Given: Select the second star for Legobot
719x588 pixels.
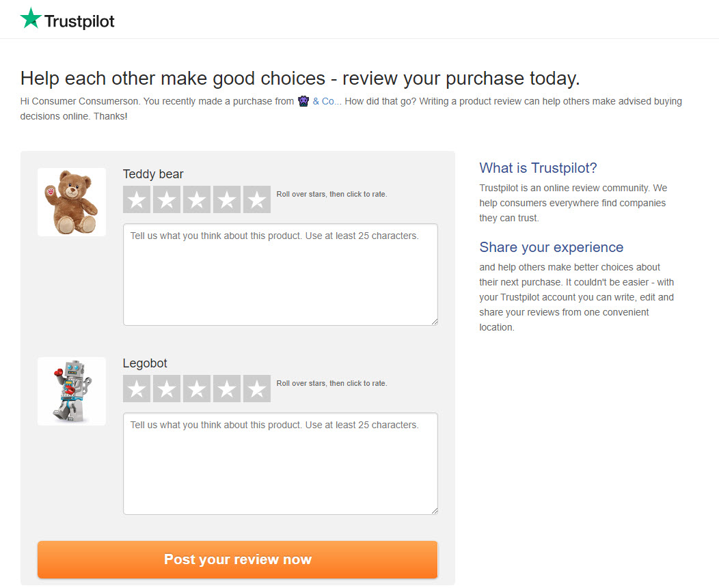Looking at the screenshot, I should pyautogui.click(x=167, y=389).
